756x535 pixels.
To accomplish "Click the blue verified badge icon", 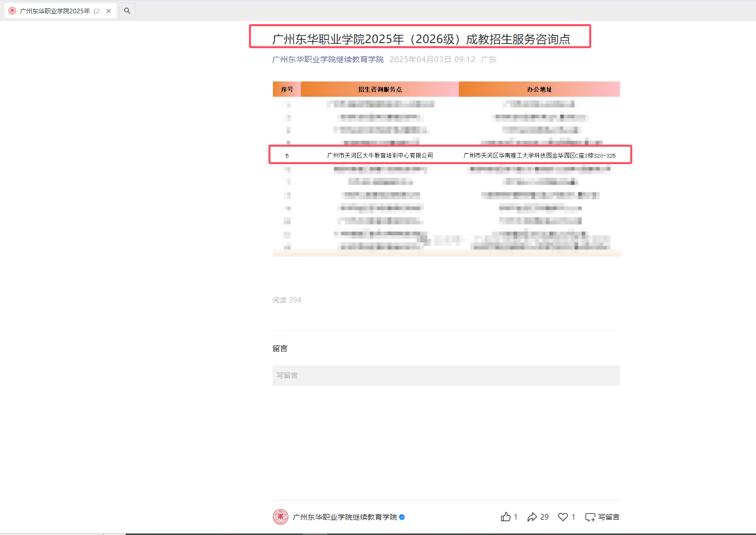I will coord(402,517).
